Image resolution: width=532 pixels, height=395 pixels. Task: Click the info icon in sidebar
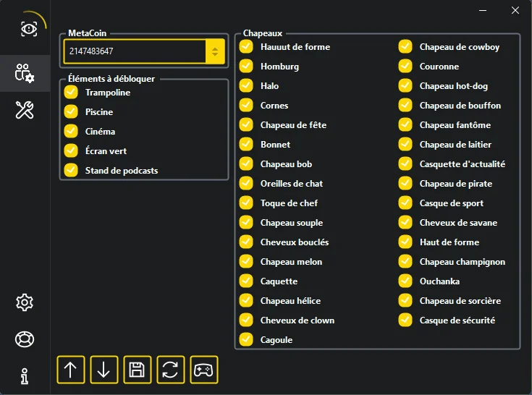[25, 375]
